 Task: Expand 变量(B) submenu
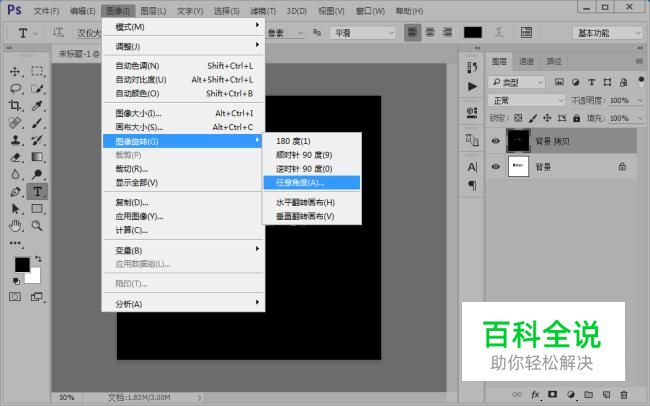183,250
